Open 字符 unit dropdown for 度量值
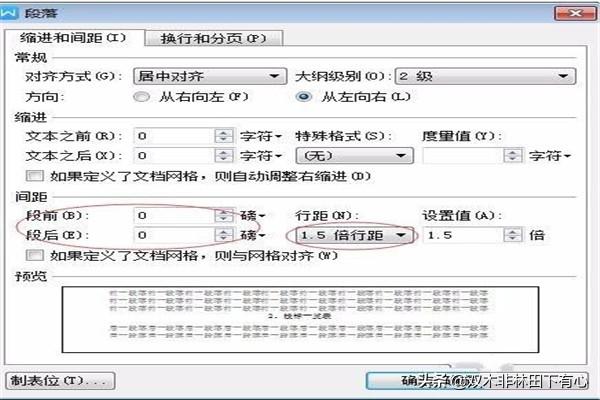 tap(550, 156)
